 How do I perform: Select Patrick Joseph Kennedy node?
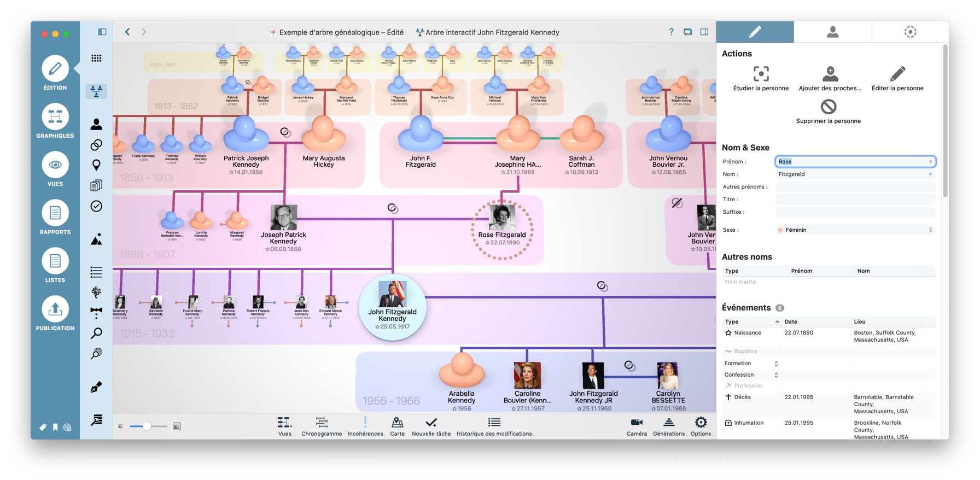[x=246, y=134]
